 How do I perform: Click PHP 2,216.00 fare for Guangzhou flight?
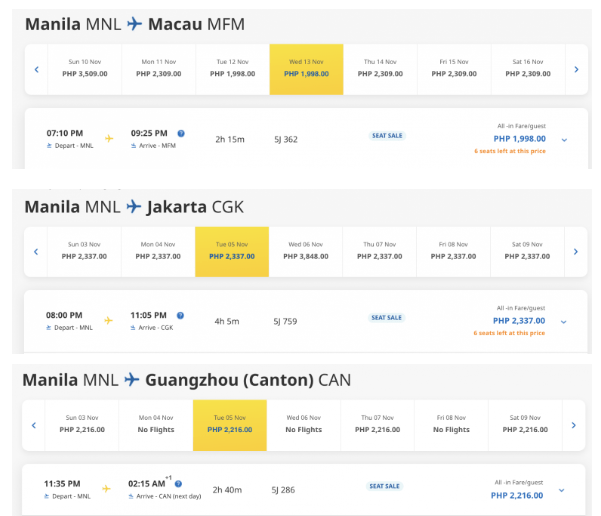pos(518,494)
